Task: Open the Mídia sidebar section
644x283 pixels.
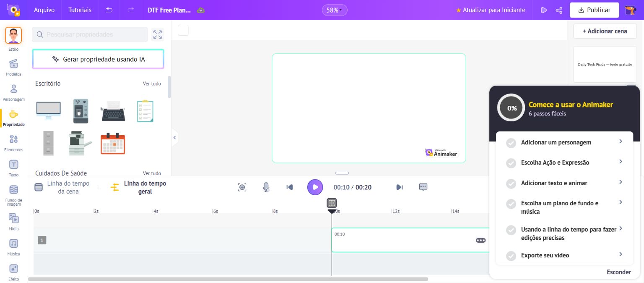Action: point(13,222)
